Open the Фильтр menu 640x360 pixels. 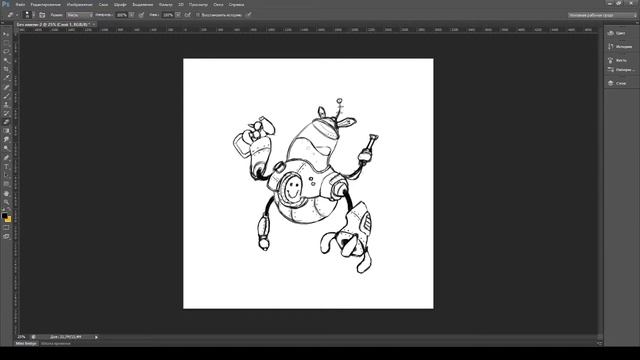pos(165,4)
